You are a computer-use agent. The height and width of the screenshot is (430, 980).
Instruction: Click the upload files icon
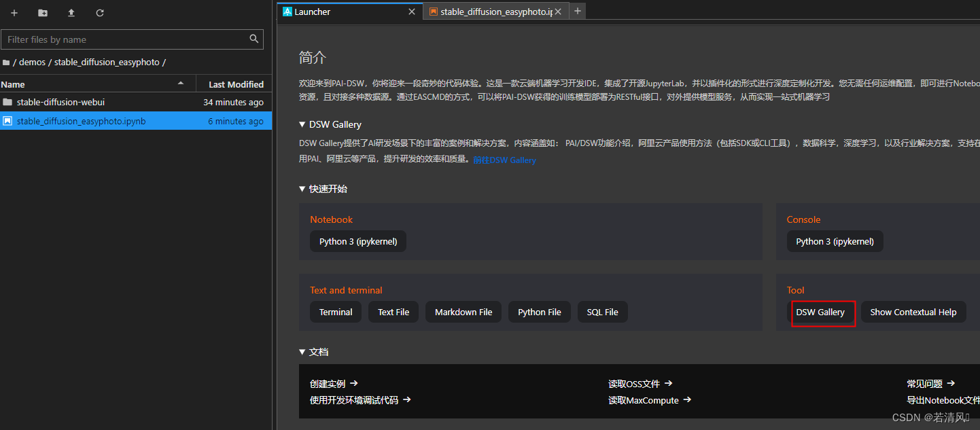pyautogui.click(x=71, y=13)
